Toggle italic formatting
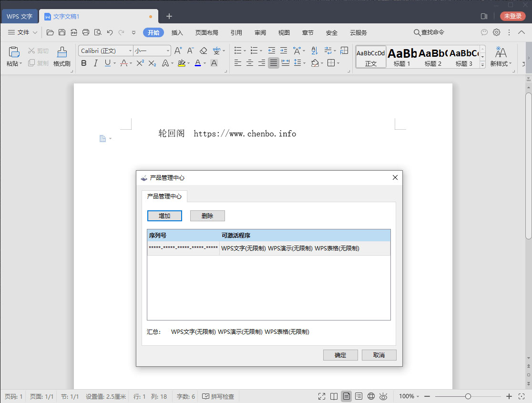Viewport: 532px width, 403px height. pos(95,63)
